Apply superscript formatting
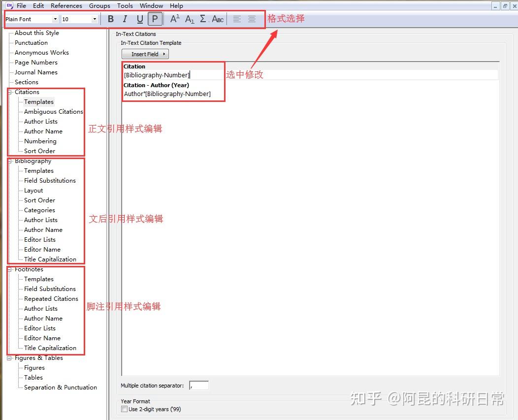The image size is (518, 420). click(173, 19)
